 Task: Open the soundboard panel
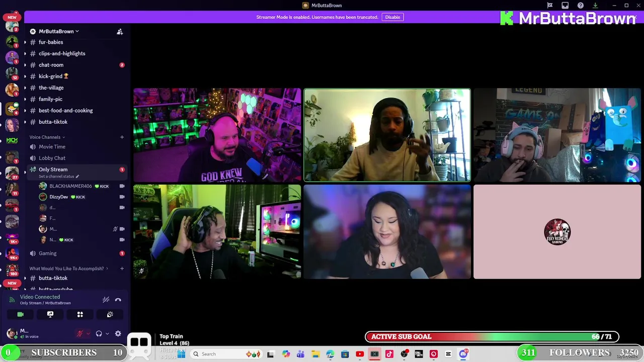[x=110, y=314]
